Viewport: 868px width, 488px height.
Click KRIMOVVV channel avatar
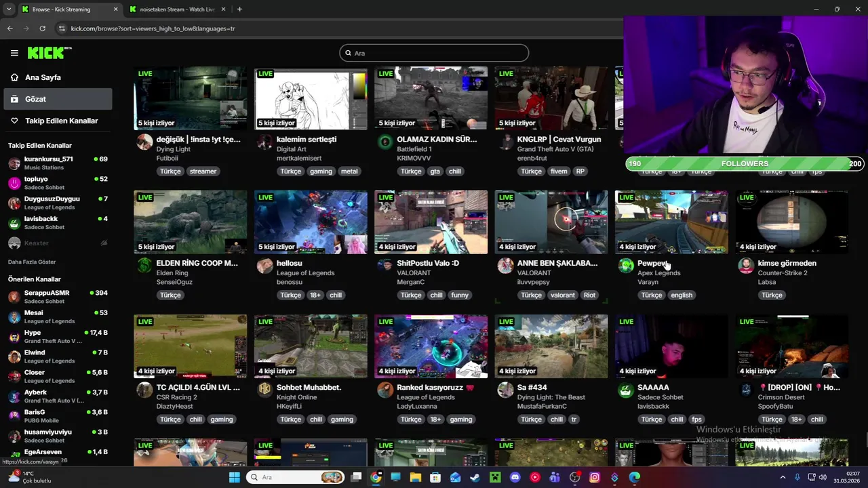coord(385,142)
